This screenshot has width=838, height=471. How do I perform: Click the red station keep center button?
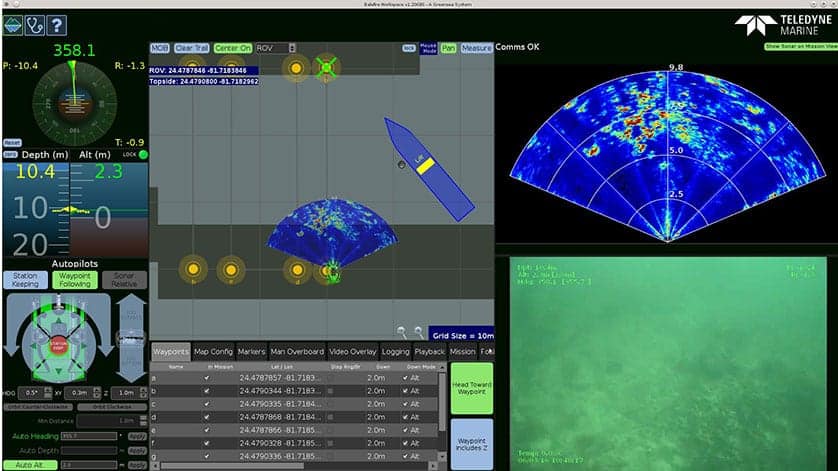tap(58, 345)
